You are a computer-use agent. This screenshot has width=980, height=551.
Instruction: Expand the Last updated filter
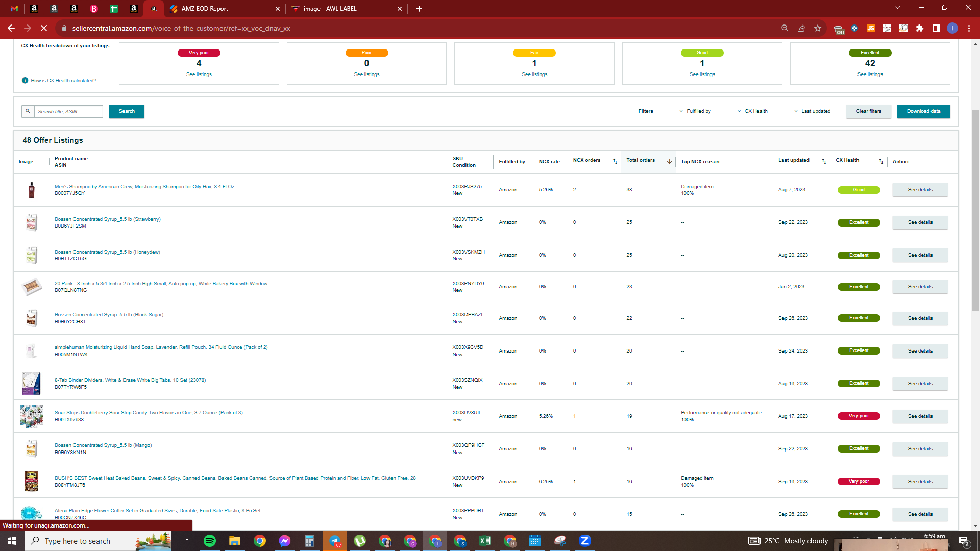point(812,111)
